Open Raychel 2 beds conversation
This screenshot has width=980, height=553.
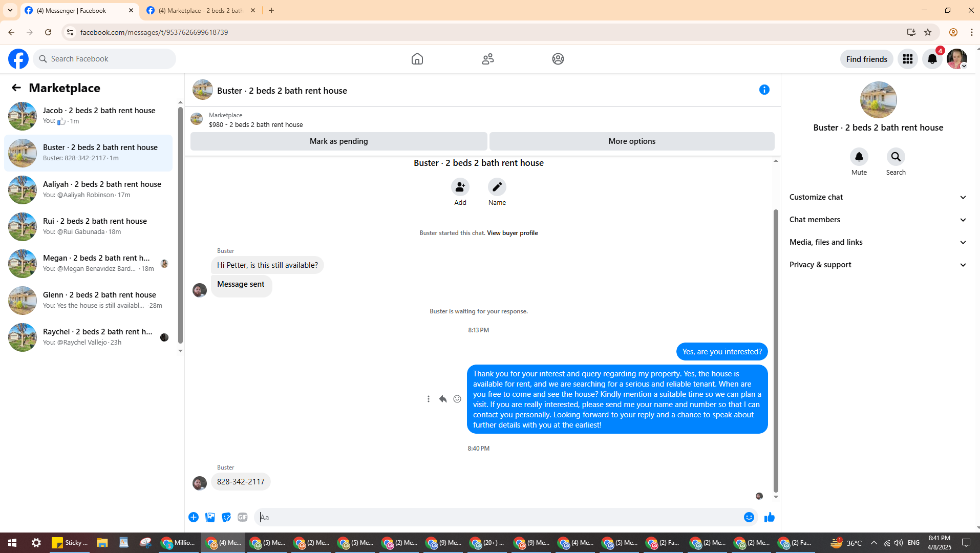89,337
